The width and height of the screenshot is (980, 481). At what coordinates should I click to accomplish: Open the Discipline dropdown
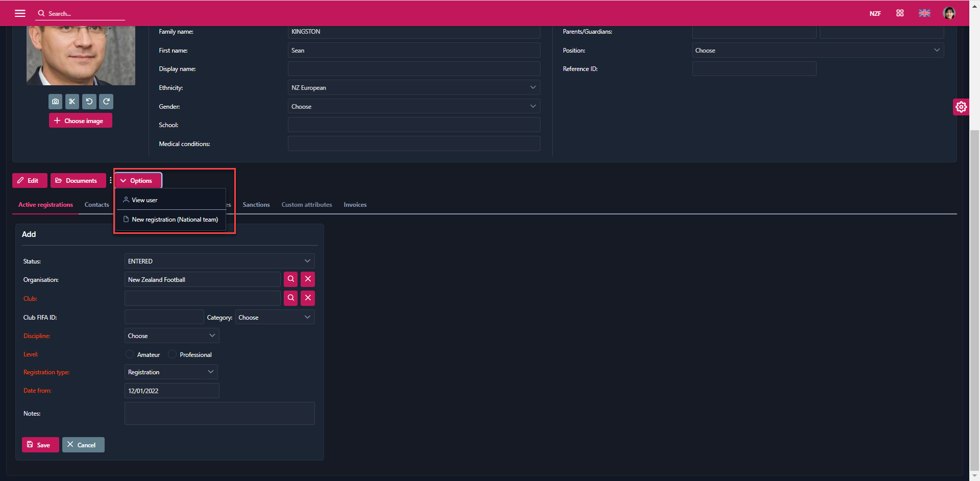[171, 336]
